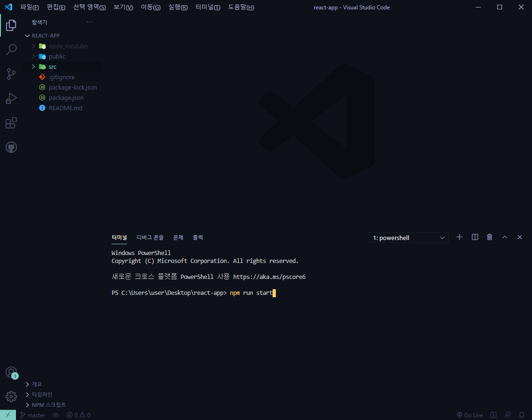This screenshot has height=420, width=532.
Task: Click the explorer more actions ellipsis
Action: point(90,22)
